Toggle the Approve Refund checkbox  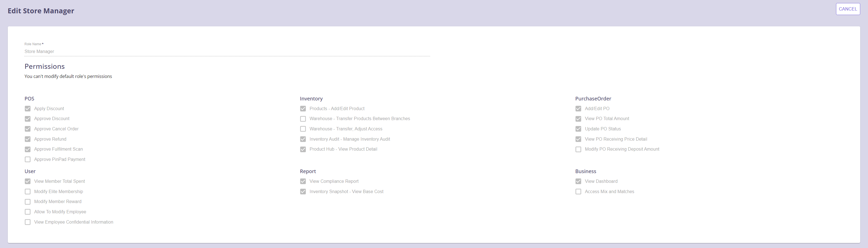(28, 139)
